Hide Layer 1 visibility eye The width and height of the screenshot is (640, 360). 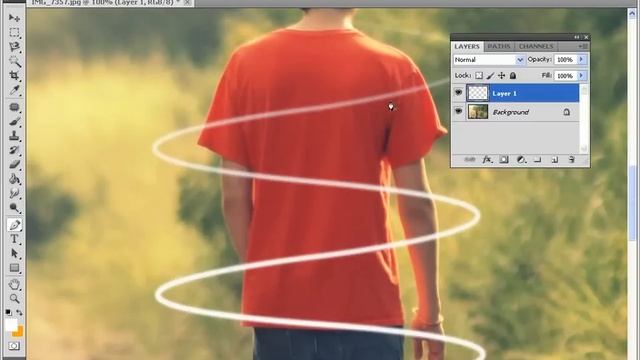[x=458, y=93]
